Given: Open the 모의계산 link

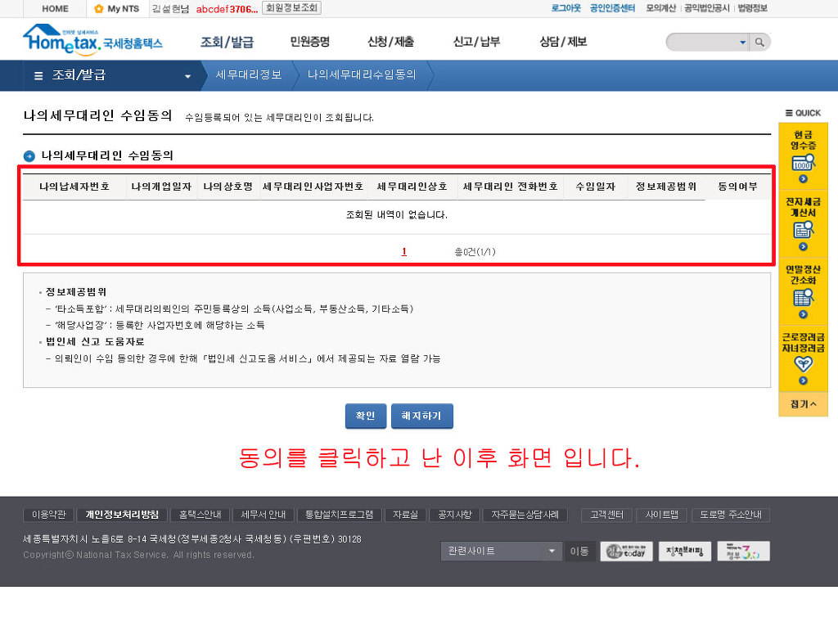Looking at the screenshot, I should click(660, 8).
